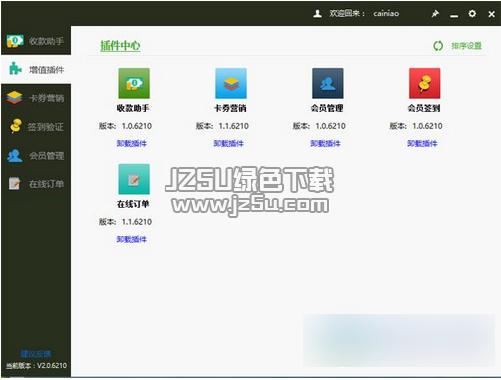Uninstall the 在线订单 plugin via 卸载插件
Screen dimensions: 501x380
(x=132, y=239)
